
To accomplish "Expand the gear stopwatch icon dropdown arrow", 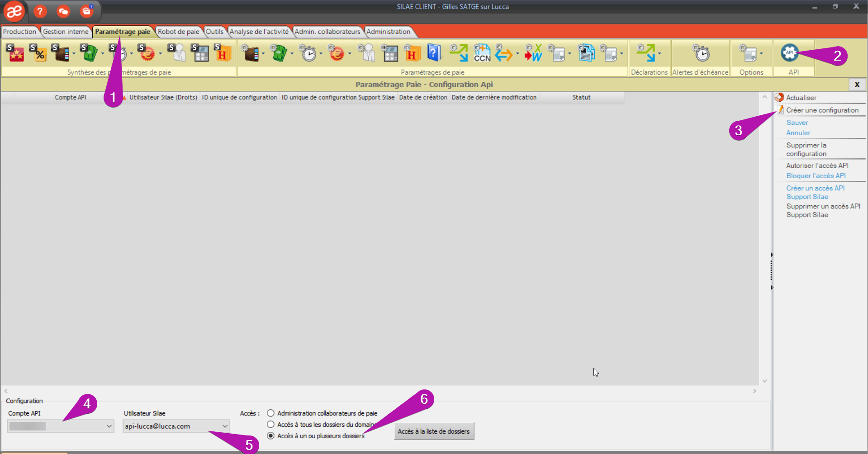I will click(x=321, y=54).
